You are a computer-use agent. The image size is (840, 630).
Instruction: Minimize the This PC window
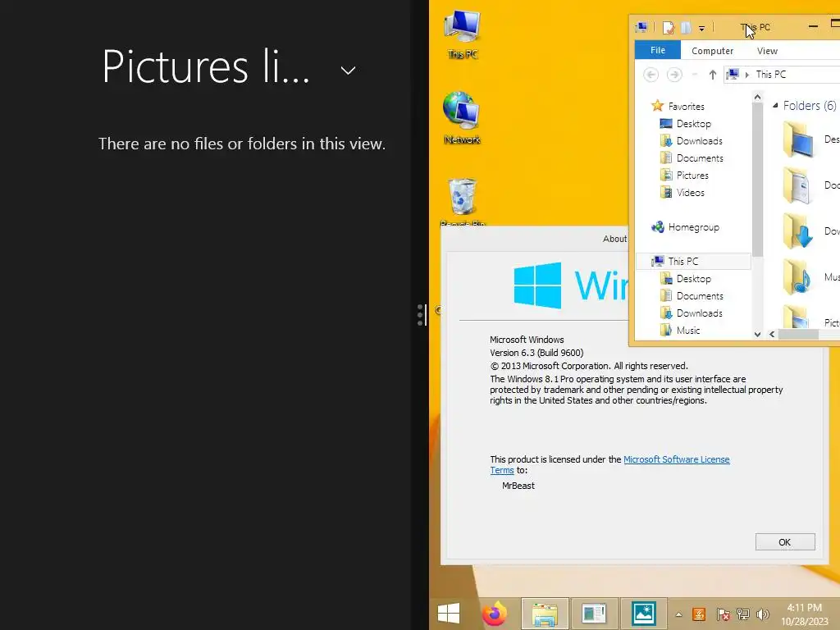pos(813,25)
